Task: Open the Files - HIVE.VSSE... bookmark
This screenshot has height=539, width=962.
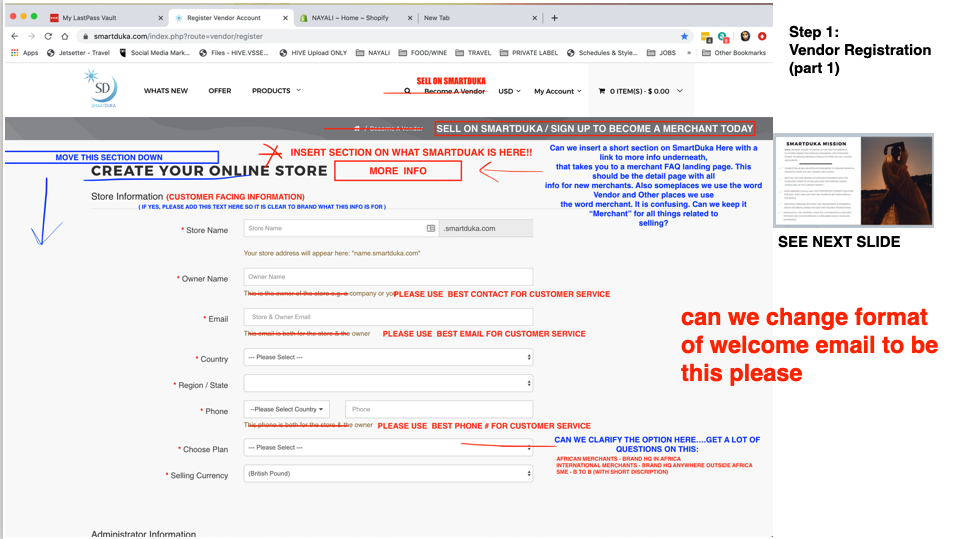Action: coord(234,53)
